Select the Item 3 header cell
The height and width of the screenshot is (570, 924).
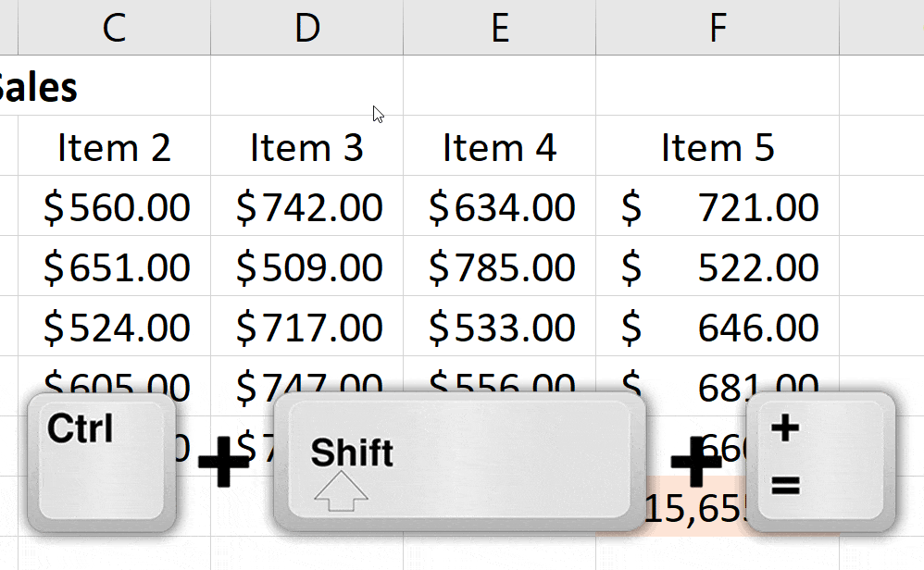pos(306,148)
